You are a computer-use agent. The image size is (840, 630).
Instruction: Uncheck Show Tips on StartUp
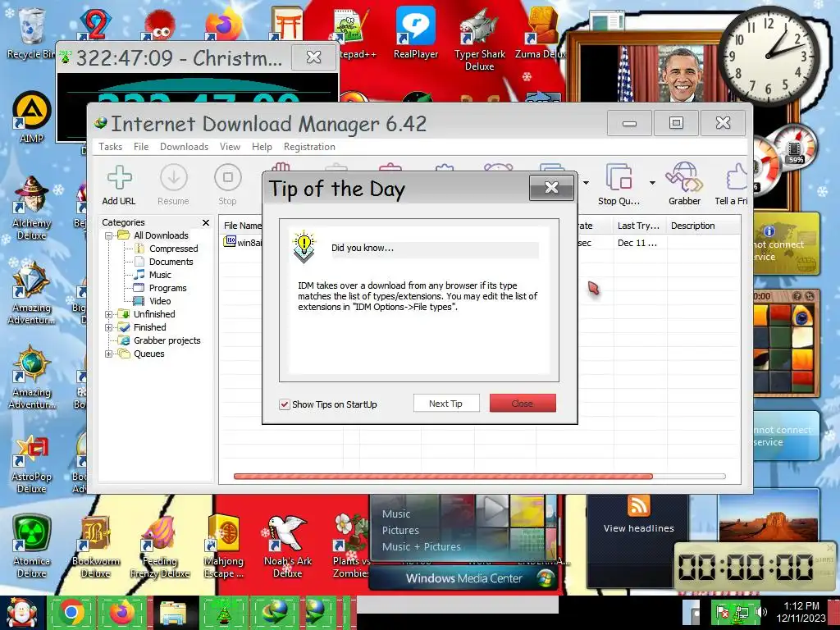[x=285, y=404]
